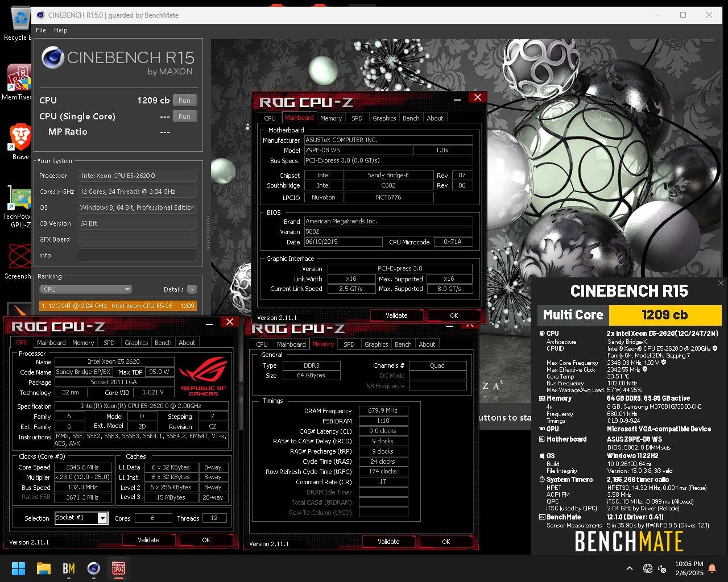Viewport: 728px width, 582px height.
Task: Click the CPU icon in BenchMate panel
Action: coord(542,334)
